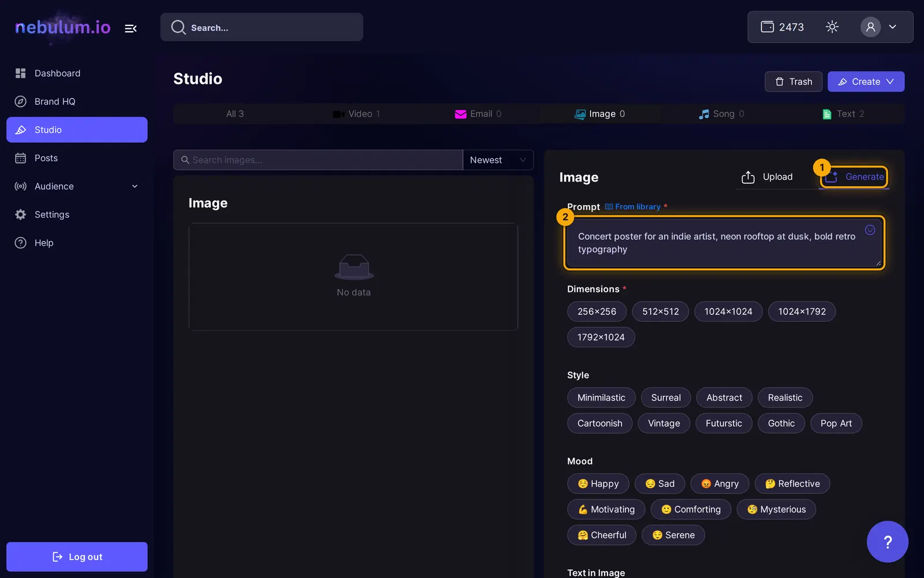This screenshot has height=578, width=924.
Task: Click the smiley icon in prompt box
Action: 870,230
